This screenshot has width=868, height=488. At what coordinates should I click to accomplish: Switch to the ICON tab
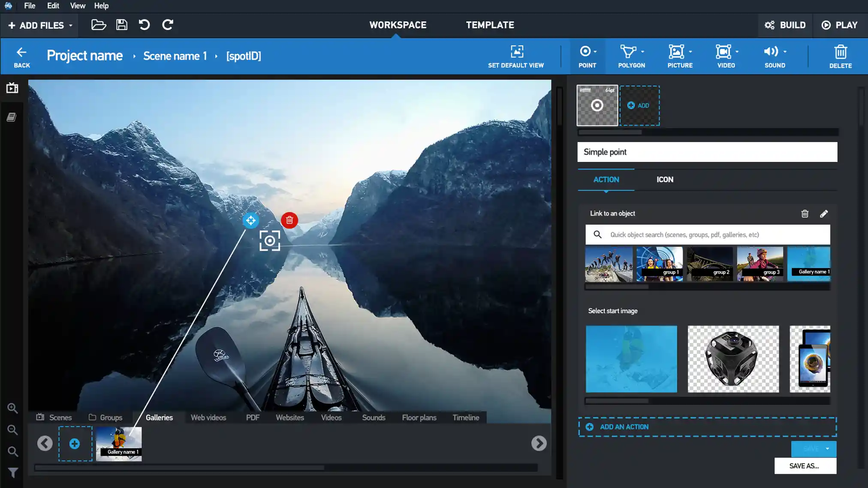[665, 180]
